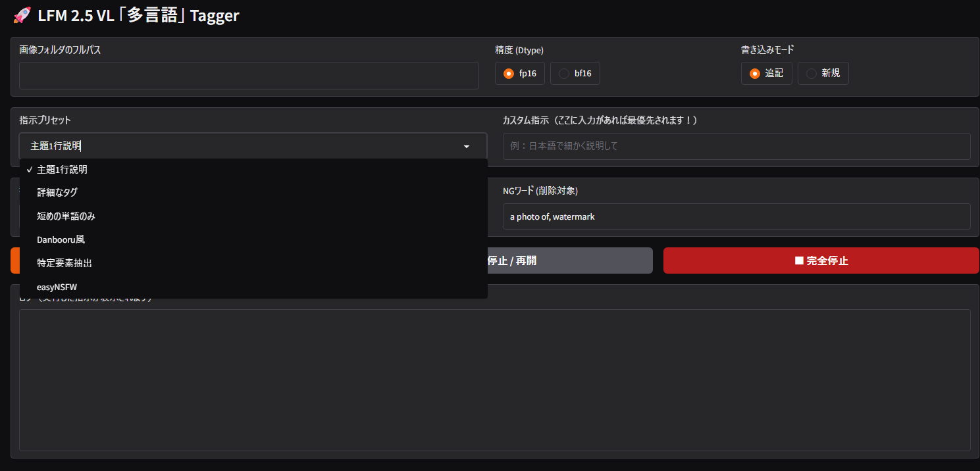Image resolution: width=980 pixels, height=471 pixels.
Task: Select the checked 主題1行説明 option in list
Action: click(62, 170)
